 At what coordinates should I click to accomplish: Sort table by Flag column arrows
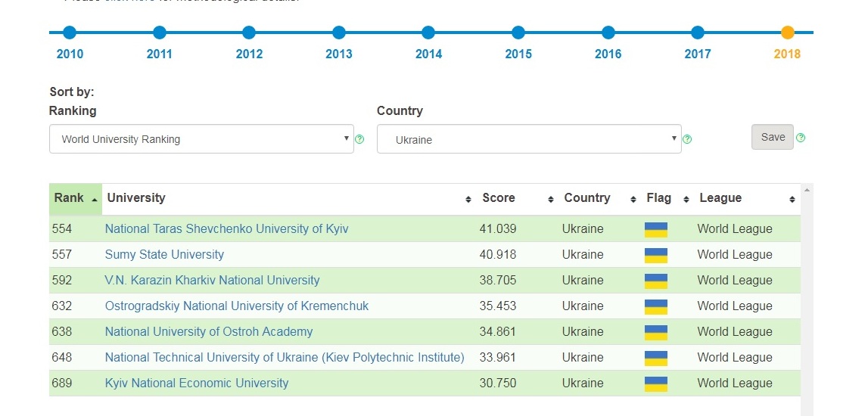(x=686, y=200)
